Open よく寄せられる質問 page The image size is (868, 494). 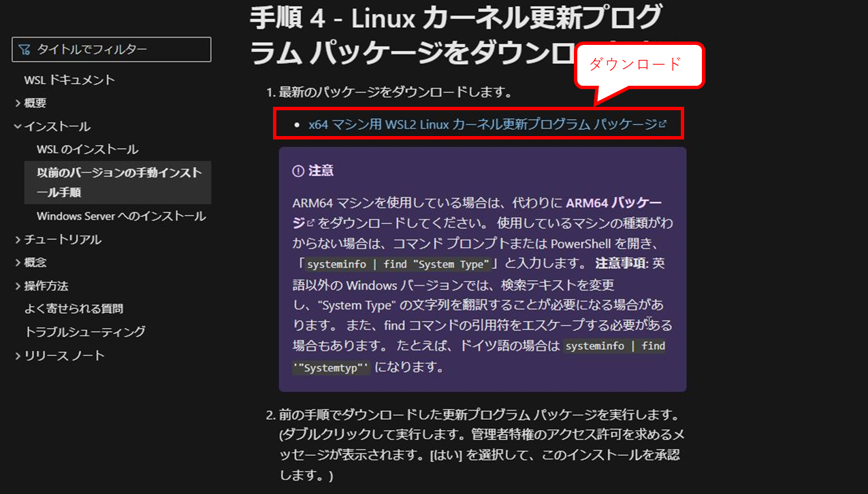pos(74,309)
